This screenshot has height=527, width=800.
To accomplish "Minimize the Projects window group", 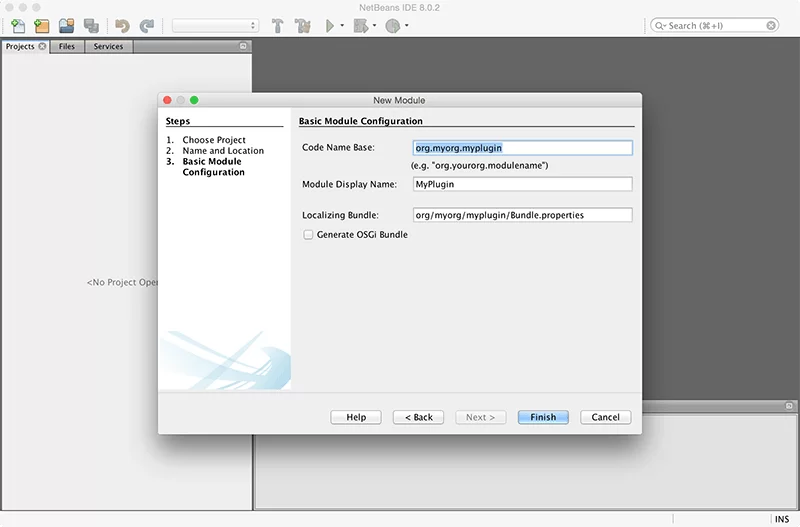I will 243,46.
